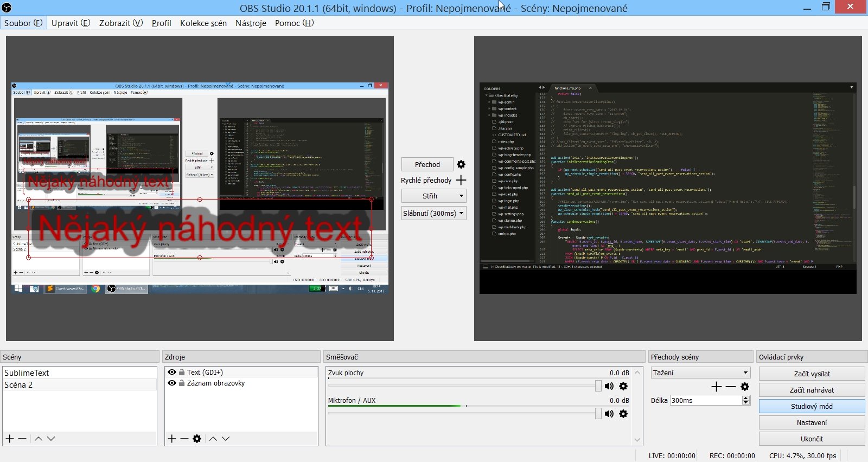Click Začít vysílat button

tap(812, 374)
